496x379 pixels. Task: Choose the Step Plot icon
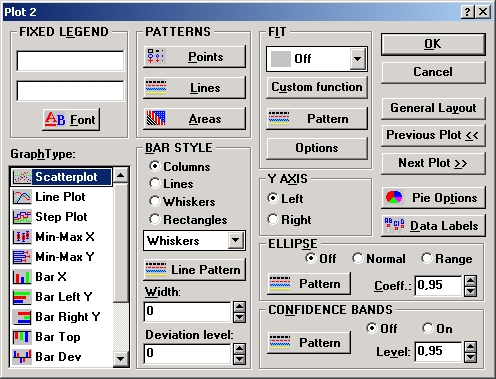22,217
